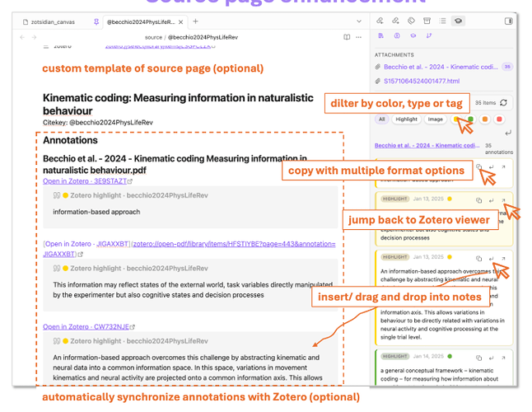
Task: Click underlined 'Becchio et al. - 2024' annotations heading link
Action: pos(427,145)
